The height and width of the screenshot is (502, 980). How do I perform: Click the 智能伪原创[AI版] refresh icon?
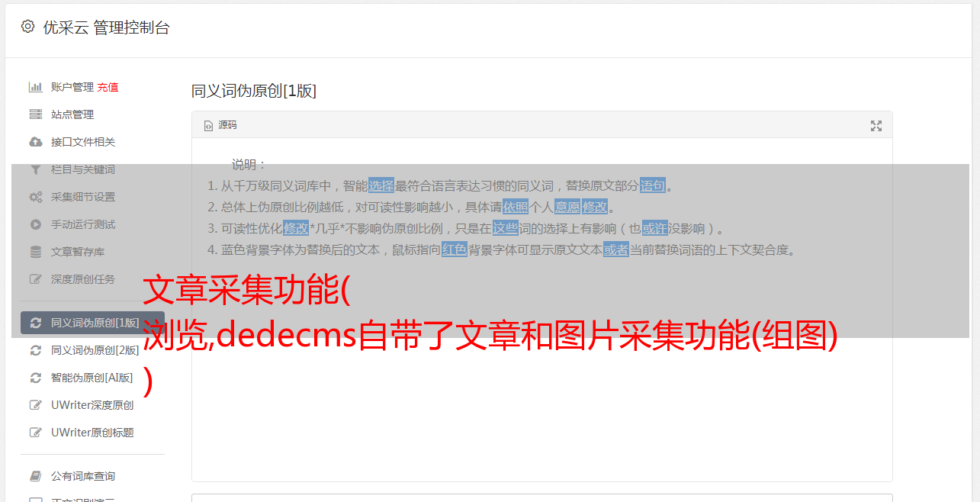tap(35, 378)
